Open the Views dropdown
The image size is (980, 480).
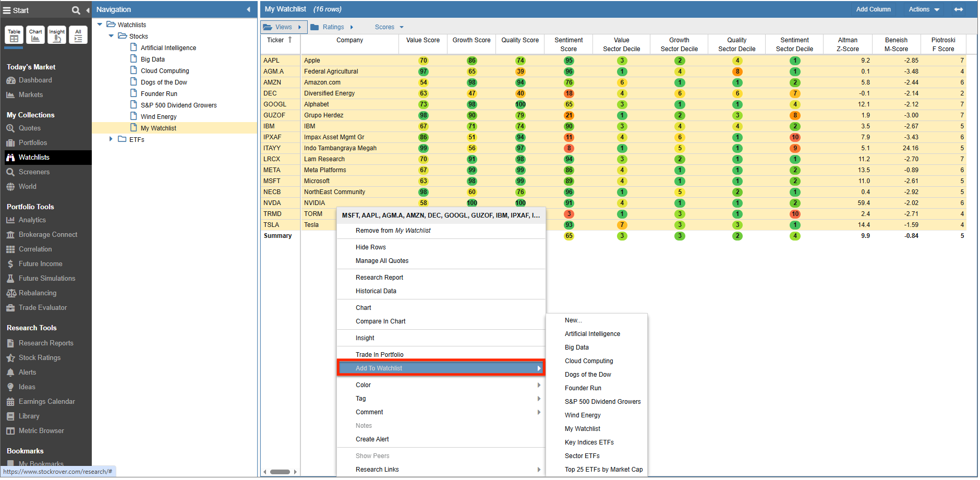coord(283,27)
